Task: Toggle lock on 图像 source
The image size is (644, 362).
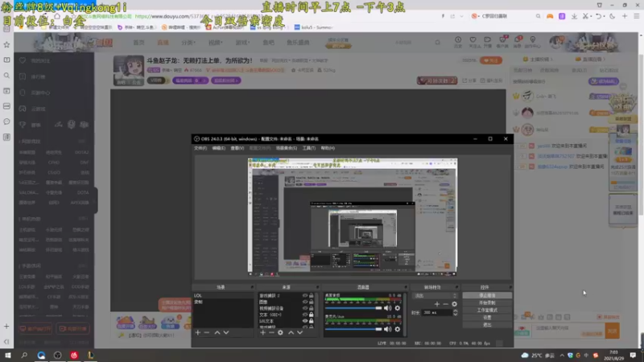Action: click(312, 302)
